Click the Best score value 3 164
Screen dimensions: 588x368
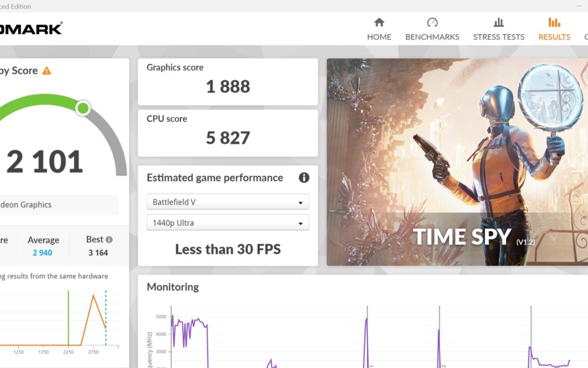[98, 253]
